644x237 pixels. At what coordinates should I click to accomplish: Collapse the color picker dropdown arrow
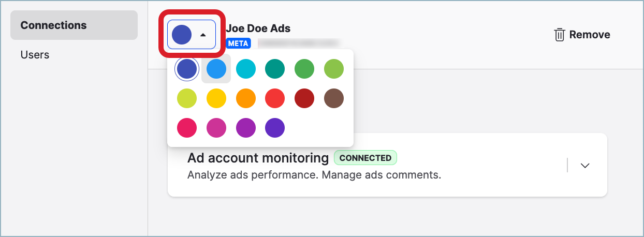pyautogui.click(x=203, y=35)
